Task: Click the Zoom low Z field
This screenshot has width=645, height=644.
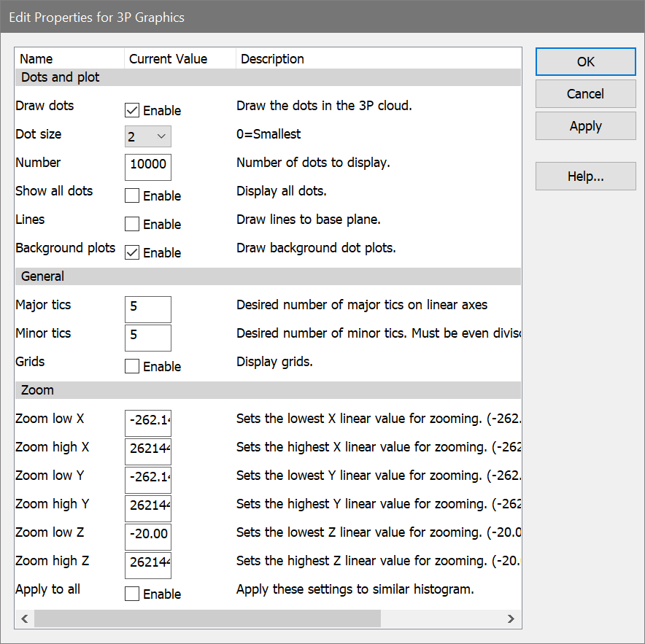Action: click(x=148, y=535)
